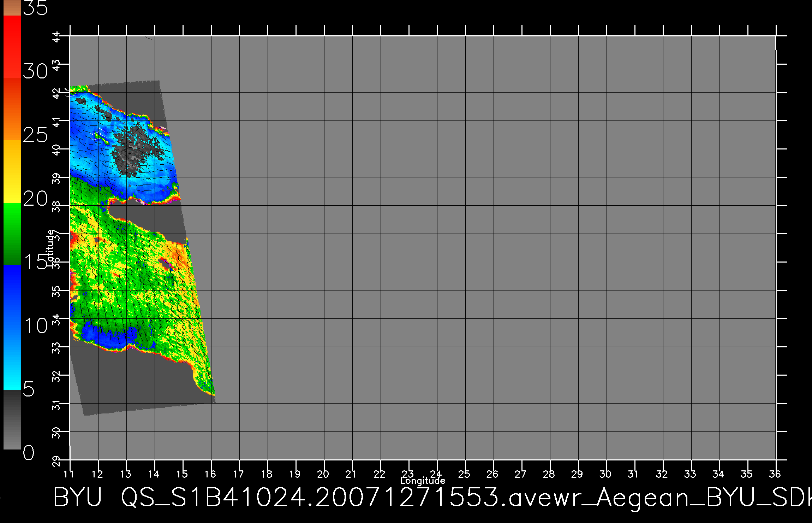
Task: Click the color bar label 25
Action: tap(35, 135)
